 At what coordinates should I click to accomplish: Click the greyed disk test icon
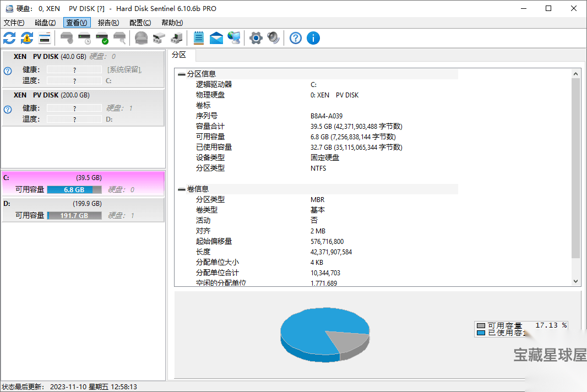point(67,38)
